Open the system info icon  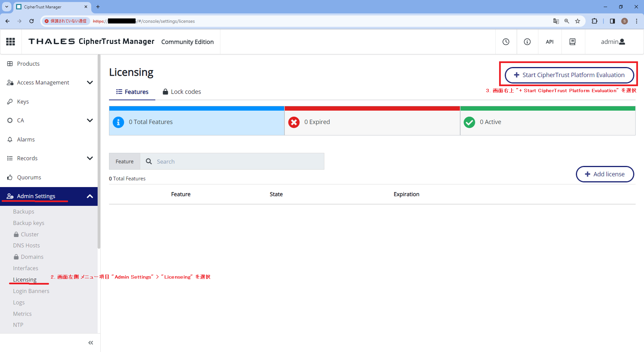point(527,42)
